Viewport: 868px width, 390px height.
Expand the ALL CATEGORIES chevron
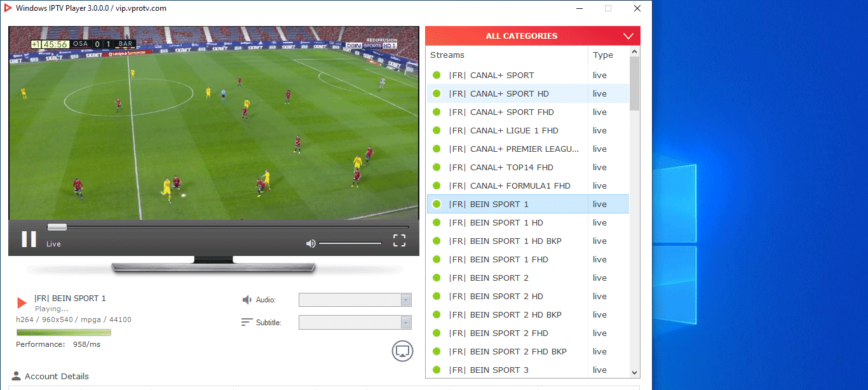point(628,36)
